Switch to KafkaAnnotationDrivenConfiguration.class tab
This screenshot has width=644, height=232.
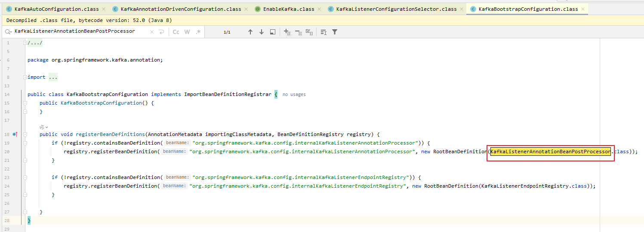click(x=181, y=9)
